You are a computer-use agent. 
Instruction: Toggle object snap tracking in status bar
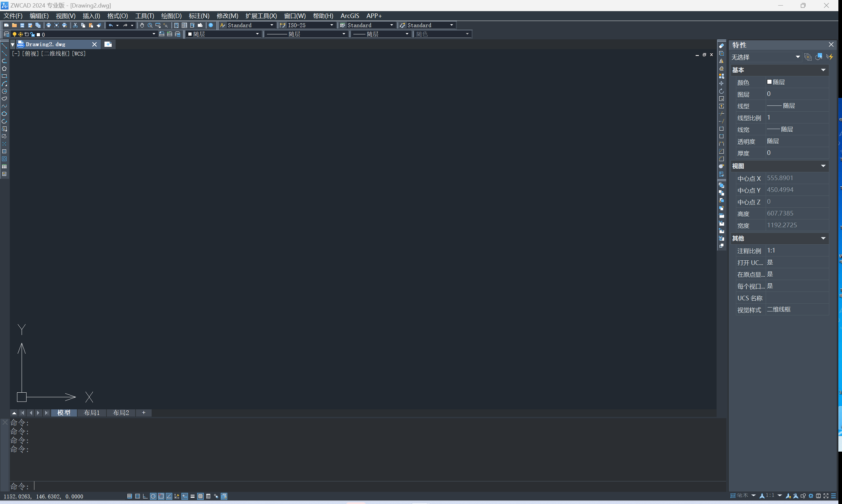(169, 496)
